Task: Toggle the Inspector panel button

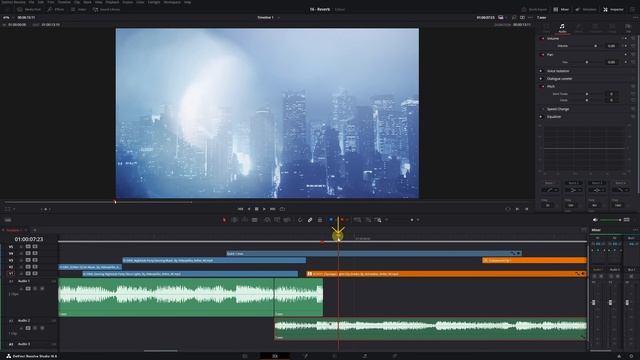Action: (613, 9)
